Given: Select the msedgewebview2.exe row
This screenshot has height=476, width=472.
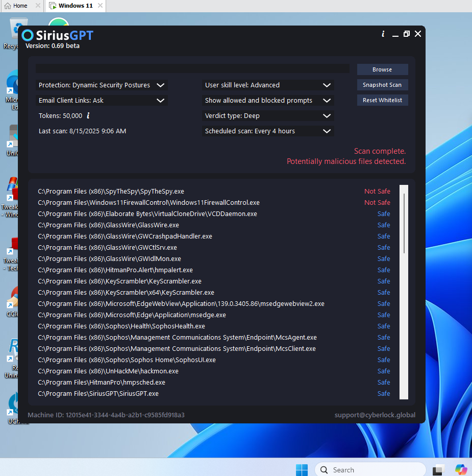Looking at the screenshot, I should click(x=214, y=303).
